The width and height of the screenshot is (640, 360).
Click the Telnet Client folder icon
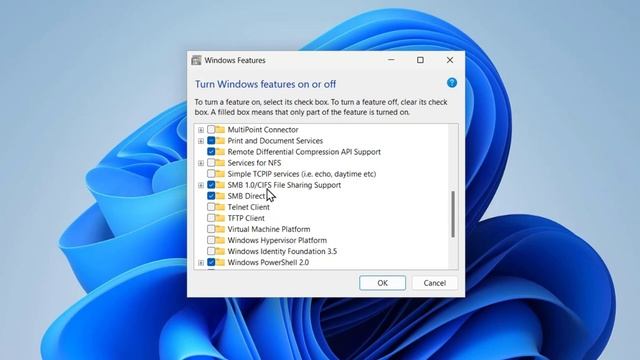pos(220,207)
